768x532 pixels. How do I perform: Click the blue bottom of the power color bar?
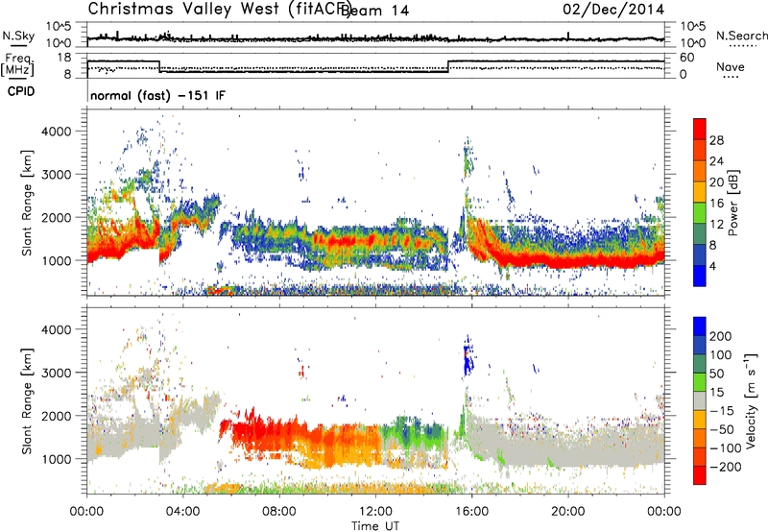pos(700,276)
